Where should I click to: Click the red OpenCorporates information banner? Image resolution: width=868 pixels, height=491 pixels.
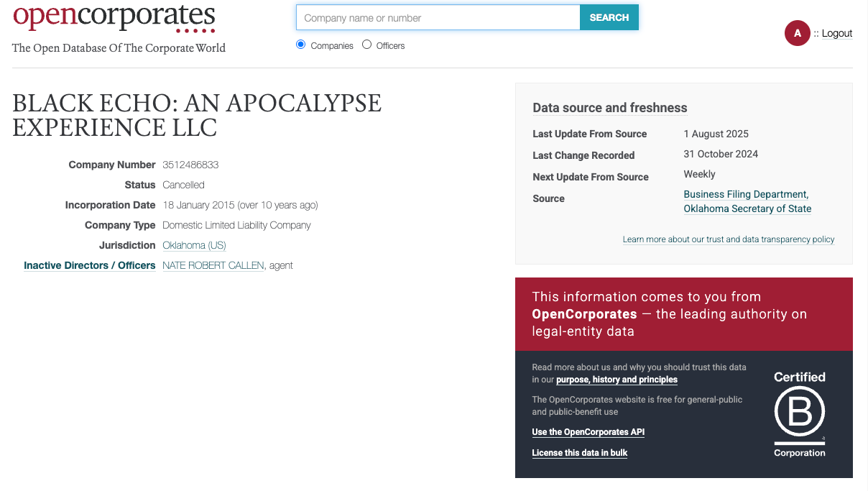point(683,314)
